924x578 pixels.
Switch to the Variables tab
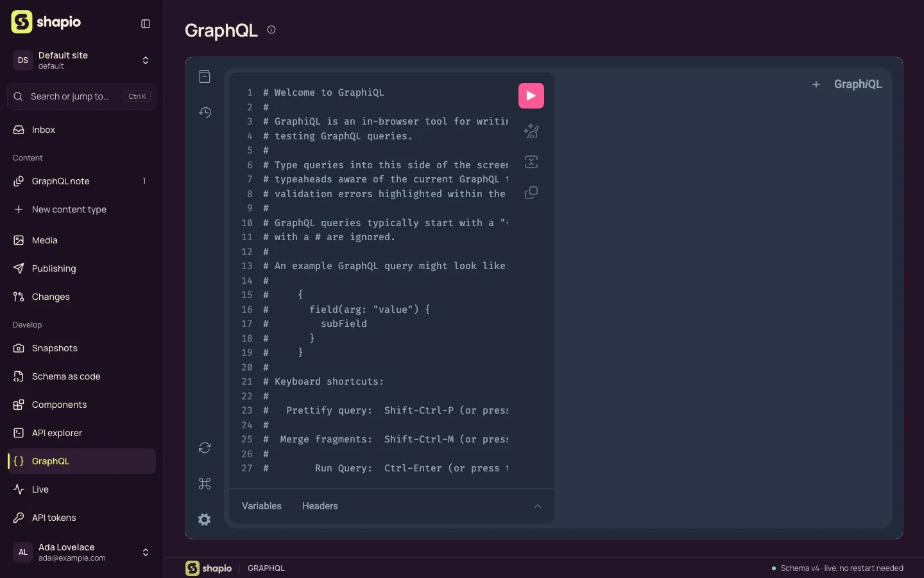coord(262,506)
